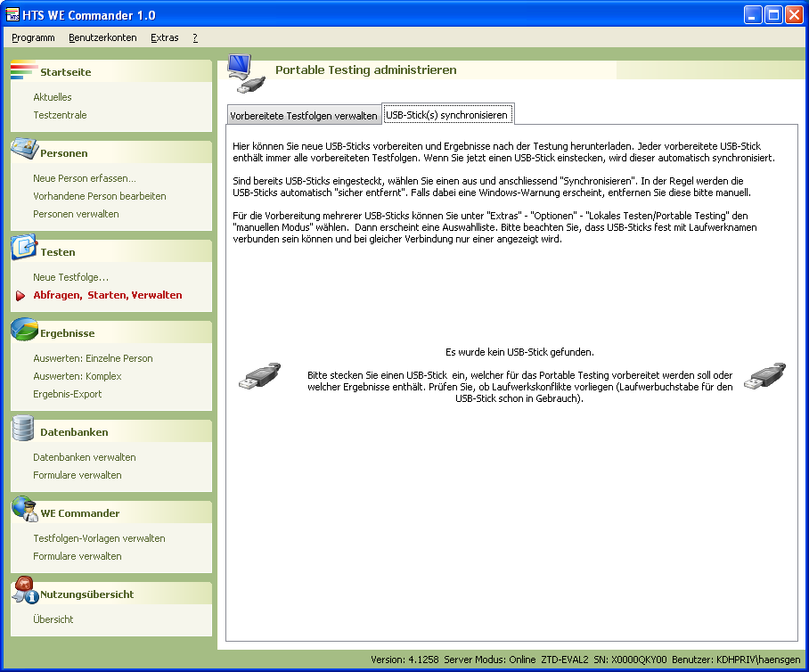809x672 pixels.
Task: Click Datenbanken verwalten link
Action: point(85,457)
